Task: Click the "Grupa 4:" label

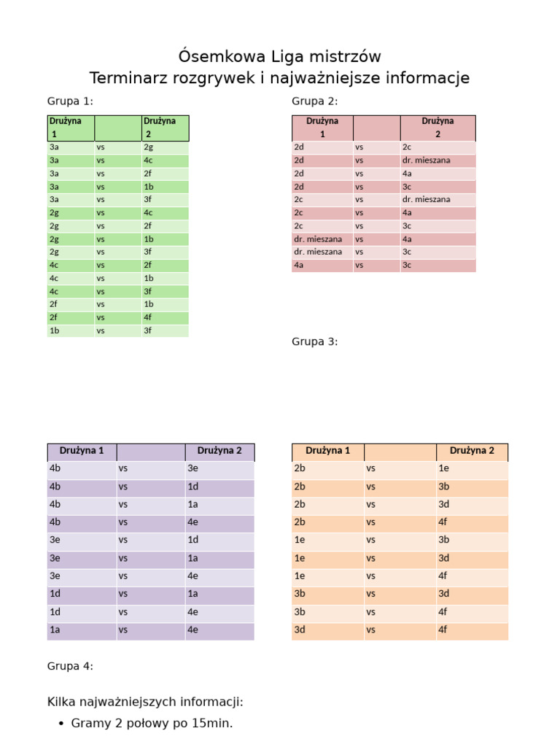Action: click(x=70, y=666)
